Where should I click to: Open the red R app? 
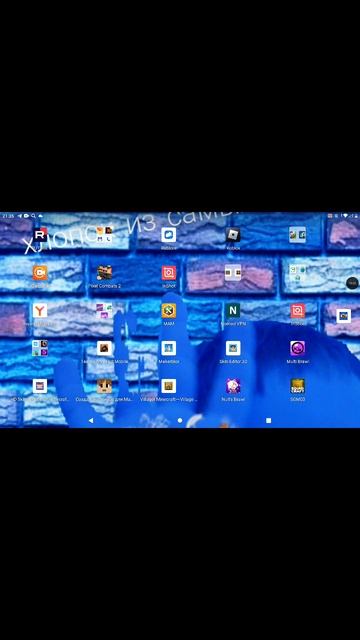click(40, 235)
